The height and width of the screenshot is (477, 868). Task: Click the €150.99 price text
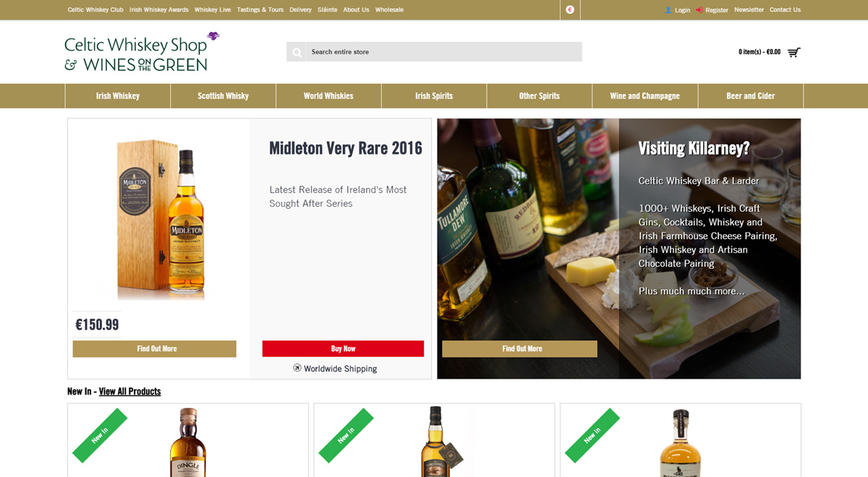coord(97,325)
